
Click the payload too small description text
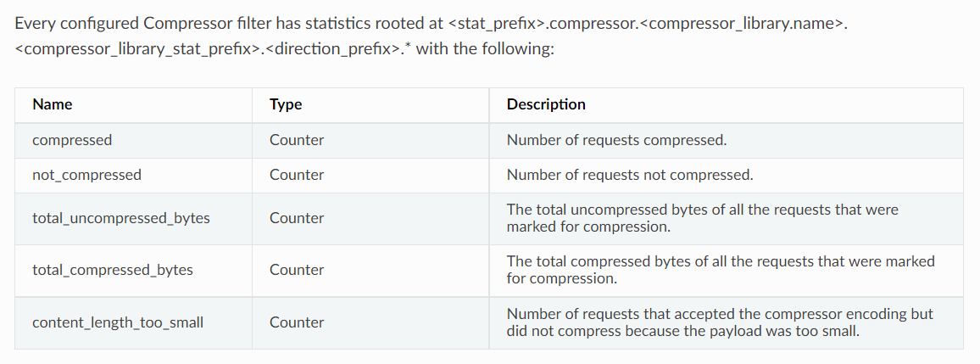pyautogui.click(x=719, y=322)
